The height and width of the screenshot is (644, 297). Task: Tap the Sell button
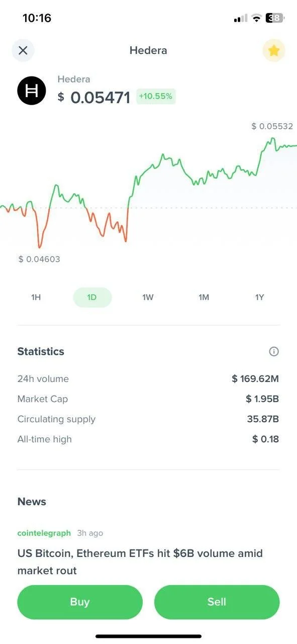[217, 602]
